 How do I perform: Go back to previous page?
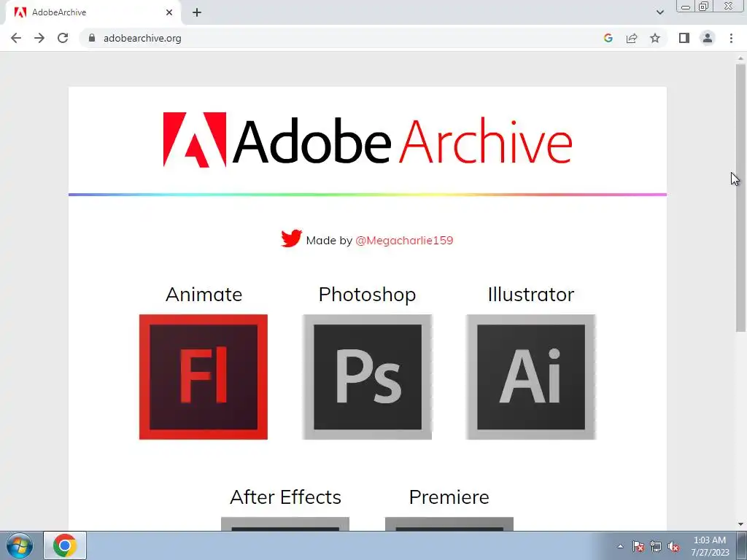pyautogui.click(x=16, y=38)
